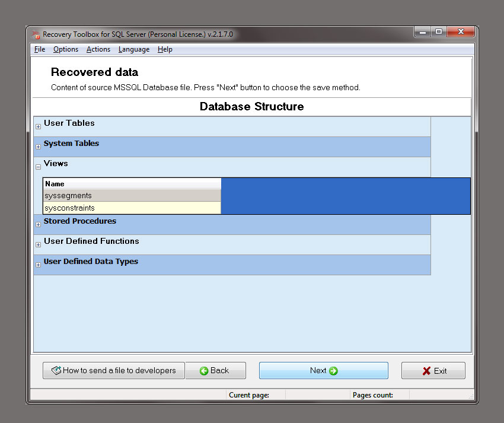The image size is (504, 423).
Task: Click the User Defined Data Types heading
Action: point(91,261)
